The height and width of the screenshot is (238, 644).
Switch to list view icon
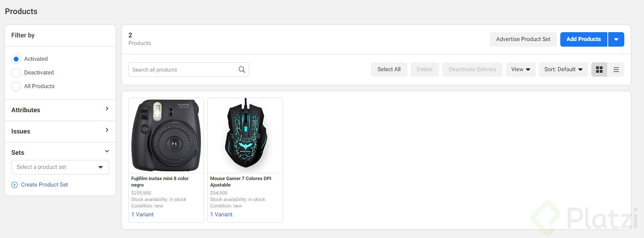[x=616, y=70]
